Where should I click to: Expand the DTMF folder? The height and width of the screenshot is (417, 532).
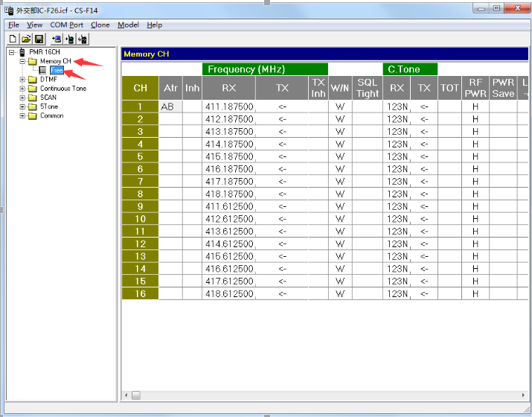22,80
